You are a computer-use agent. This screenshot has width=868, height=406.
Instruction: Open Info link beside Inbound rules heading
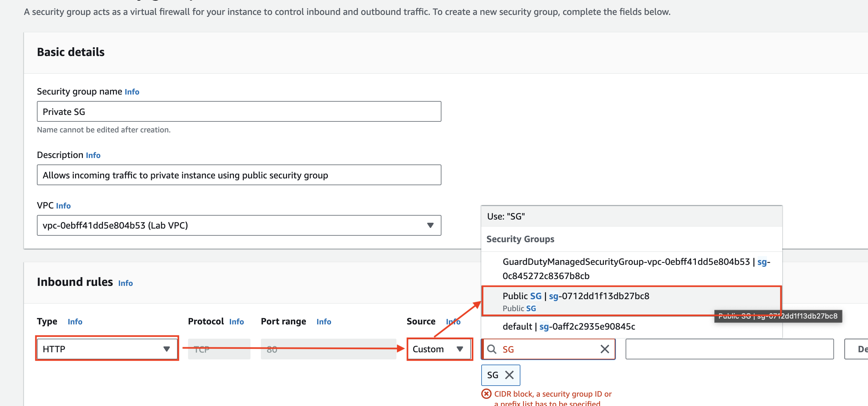click(x=125, y=283)
